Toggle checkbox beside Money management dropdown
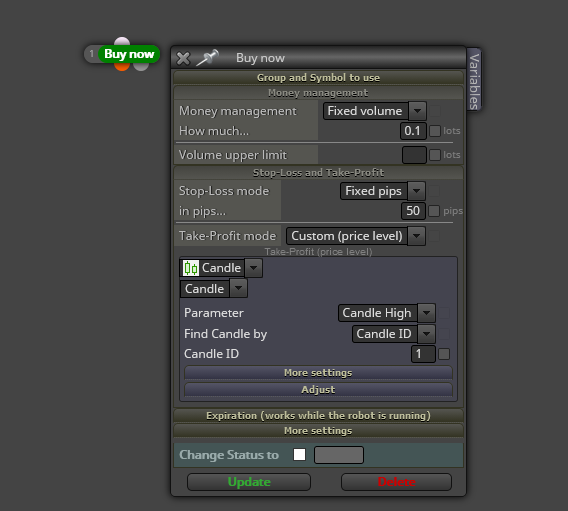Viewport: 568px width, 511px height. pyautogui.click(x=435, y=111)
